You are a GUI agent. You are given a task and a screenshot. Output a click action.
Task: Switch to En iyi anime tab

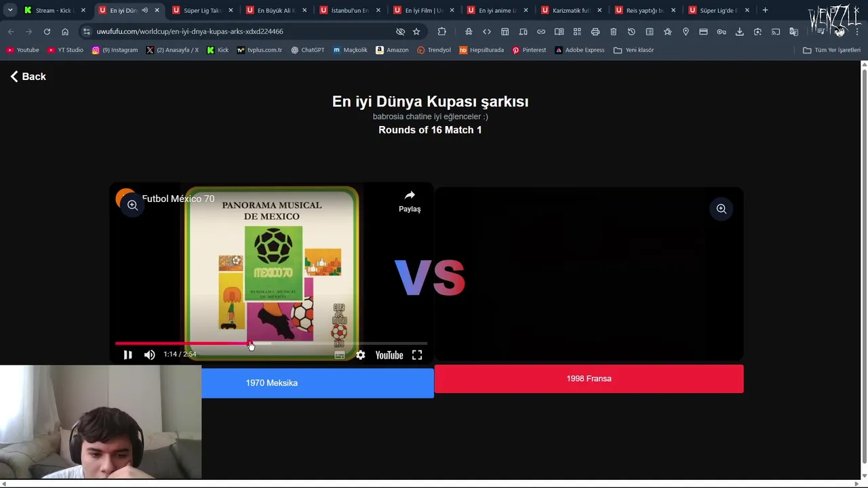coord(497,10)
